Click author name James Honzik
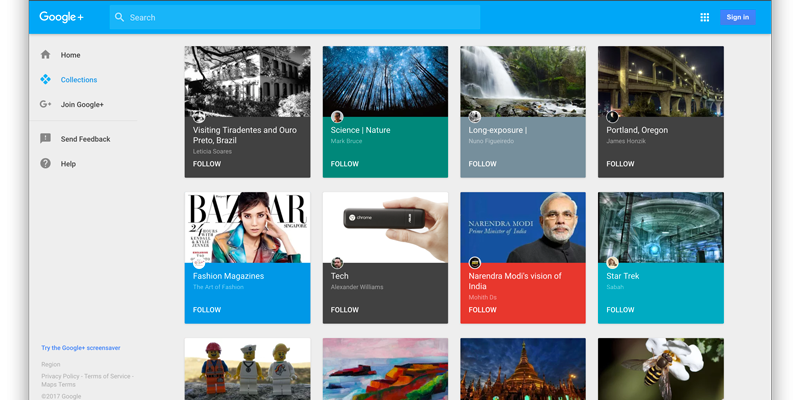This screenshot has width=800, height=400. coord(626,141)
